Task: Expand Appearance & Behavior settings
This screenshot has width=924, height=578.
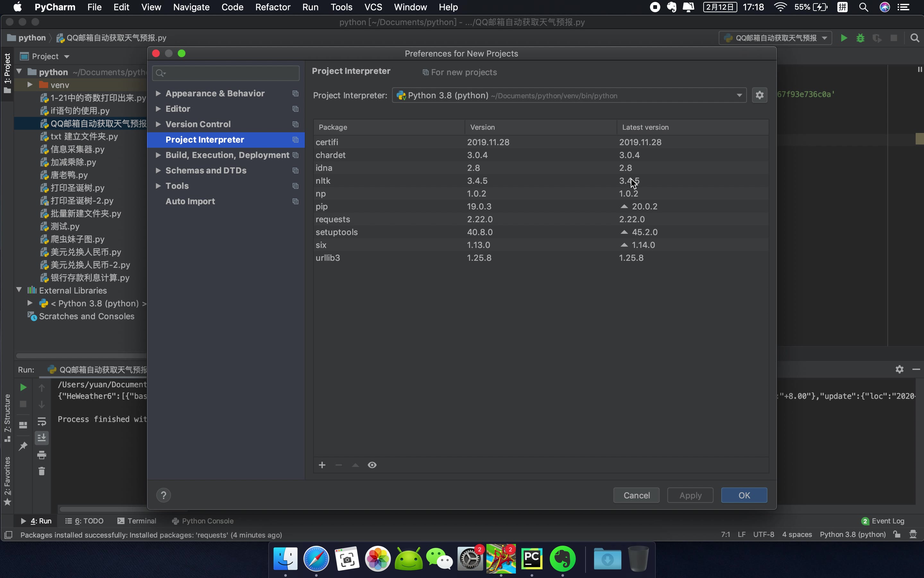Action: tap(158, 93)
